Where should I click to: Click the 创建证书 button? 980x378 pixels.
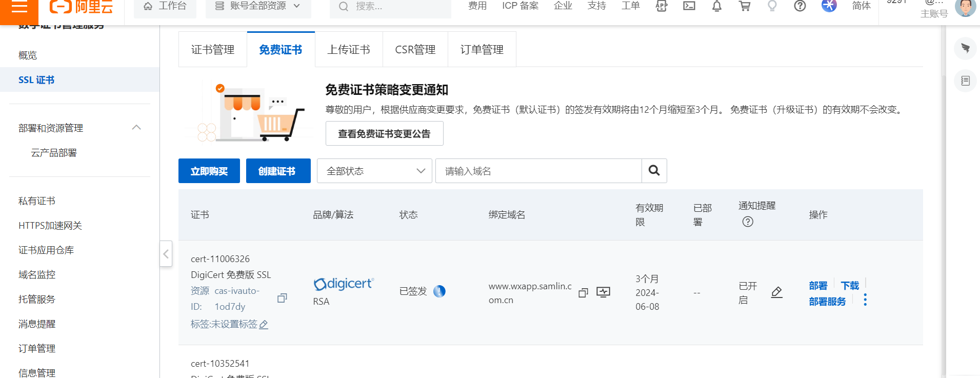[x=278, y=171]
